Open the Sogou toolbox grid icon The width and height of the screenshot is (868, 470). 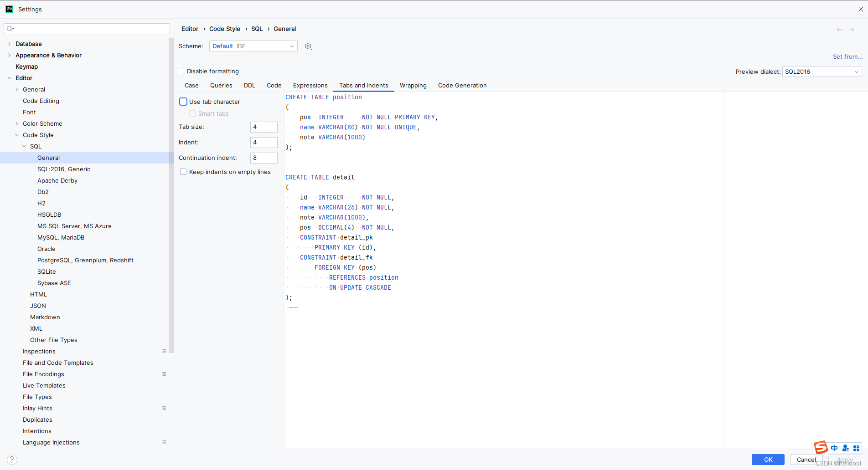click(857, 448)
